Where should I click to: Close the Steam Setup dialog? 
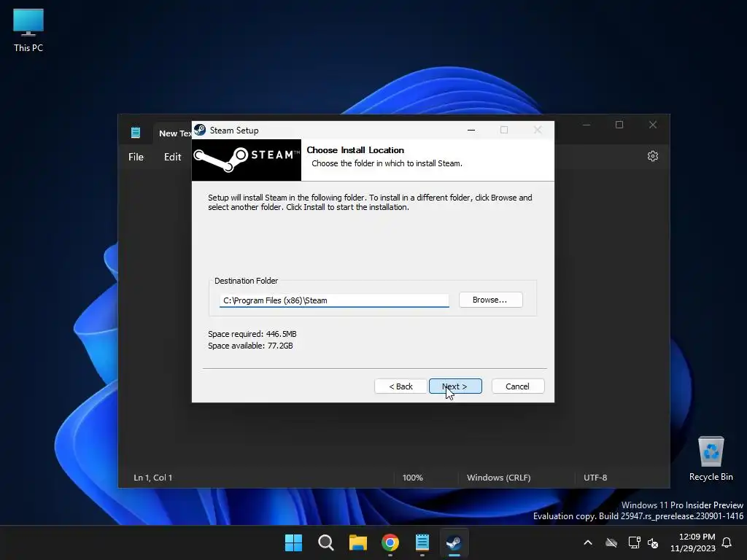pos(538,130)
